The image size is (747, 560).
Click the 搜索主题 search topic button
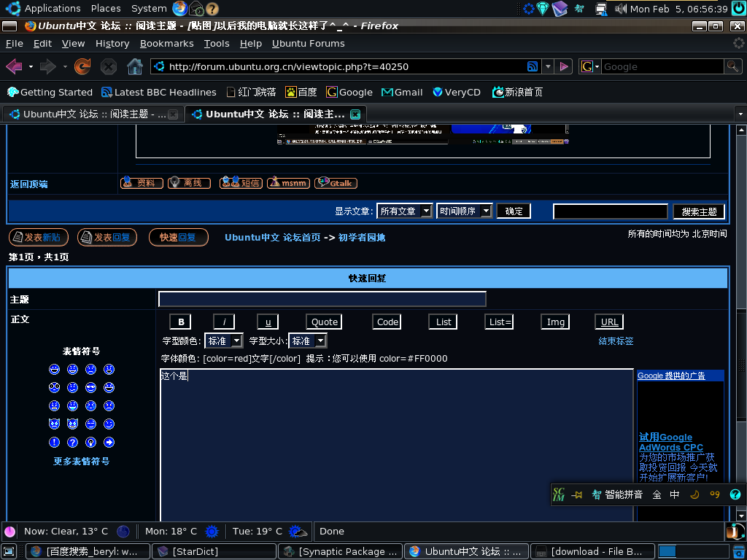point(699,212)
